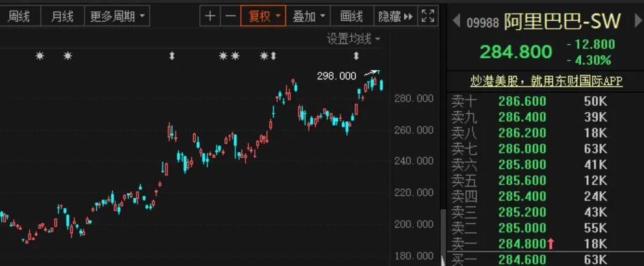Switch chart to 周线 weekly period
The width and height of the screenshot is (644, 266).
[x=19, y=16]
